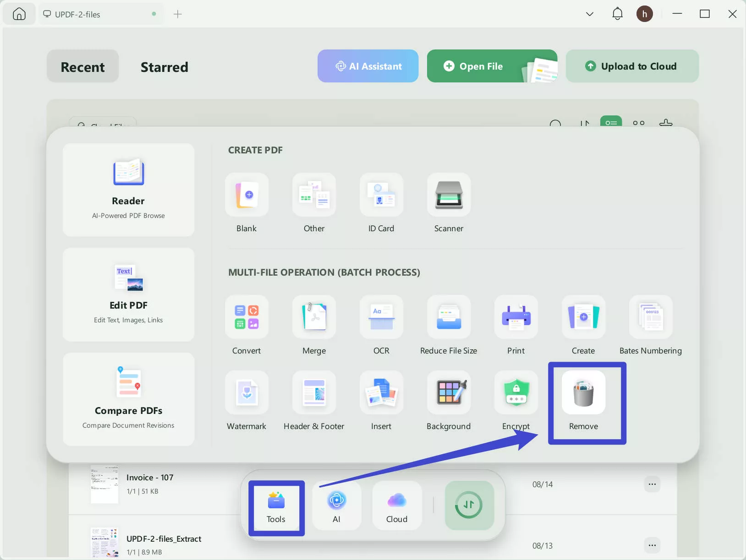Click the Invoice - 107 thumbnail
The image size is (746, 560).
[104, 484]
